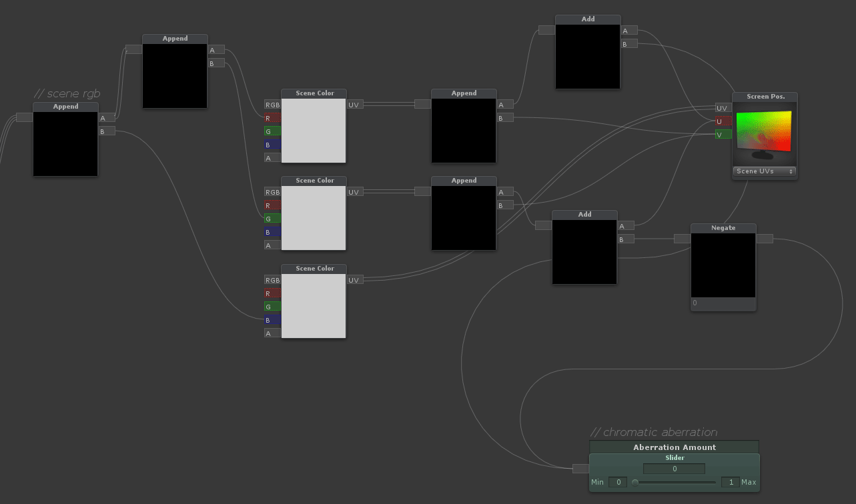The width and height of the screenshot is (856, 504).
Task: Click the Negate node's input connector
Action: tap(682, 239)
